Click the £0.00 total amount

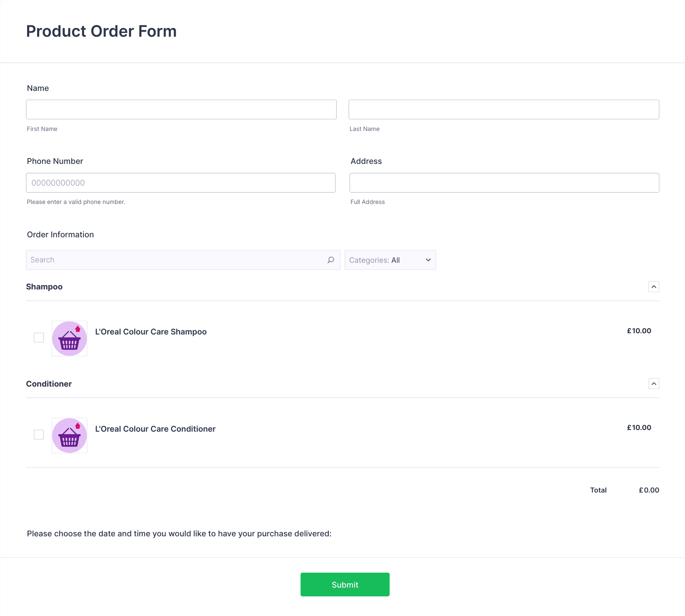click(x=649, y=490)
